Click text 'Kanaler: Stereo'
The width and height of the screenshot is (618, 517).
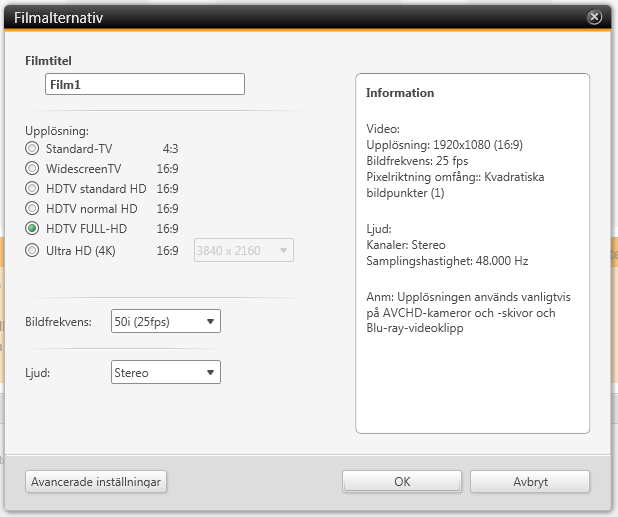[406, 245]
